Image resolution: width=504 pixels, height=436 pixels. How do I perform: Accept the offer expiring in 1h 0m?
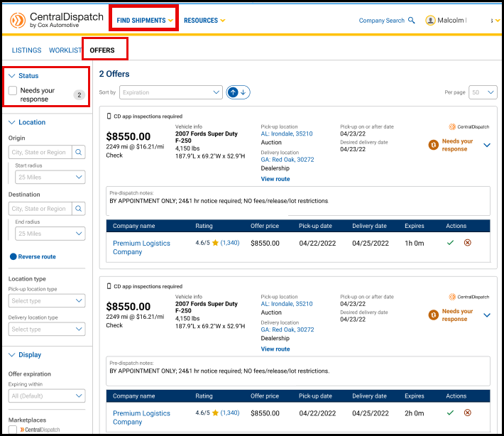click(450, 242)
